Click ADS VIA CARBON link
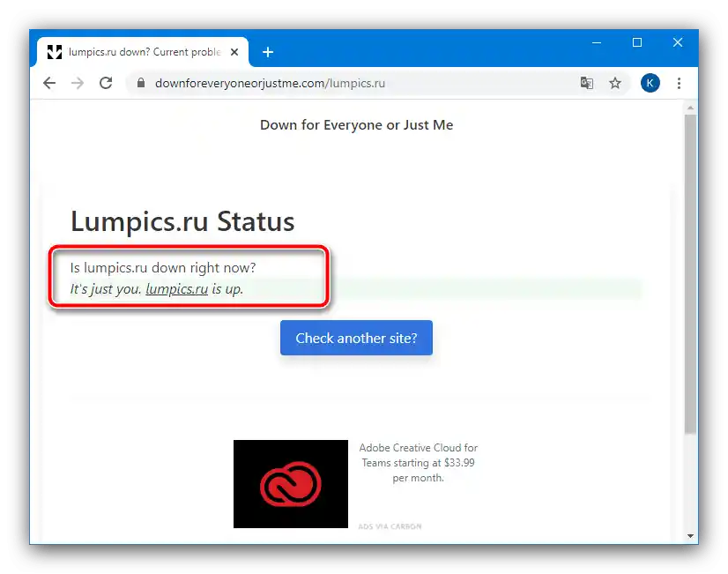The width and height of the screenshot is (728, 574). (x=390, y=526)
